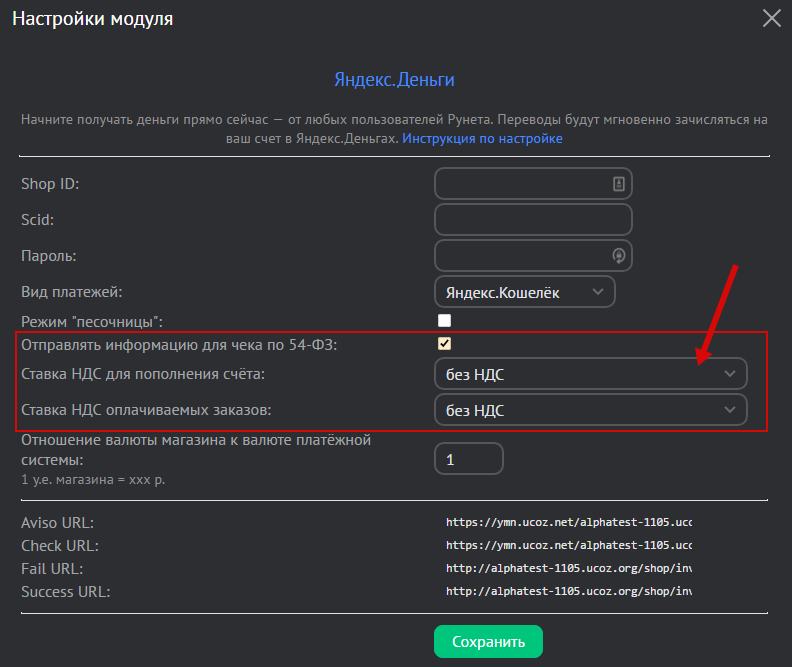Focus the Пароль password field
The height and width of the screenshot is (667, 792).
click(522, 255)
